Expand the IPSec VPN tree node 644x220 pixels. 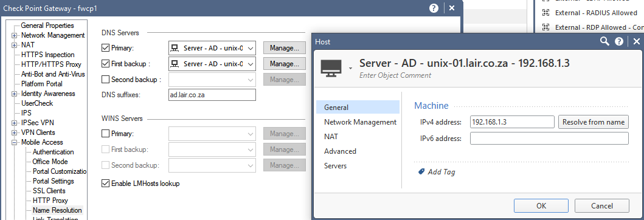tap(15, 123)
